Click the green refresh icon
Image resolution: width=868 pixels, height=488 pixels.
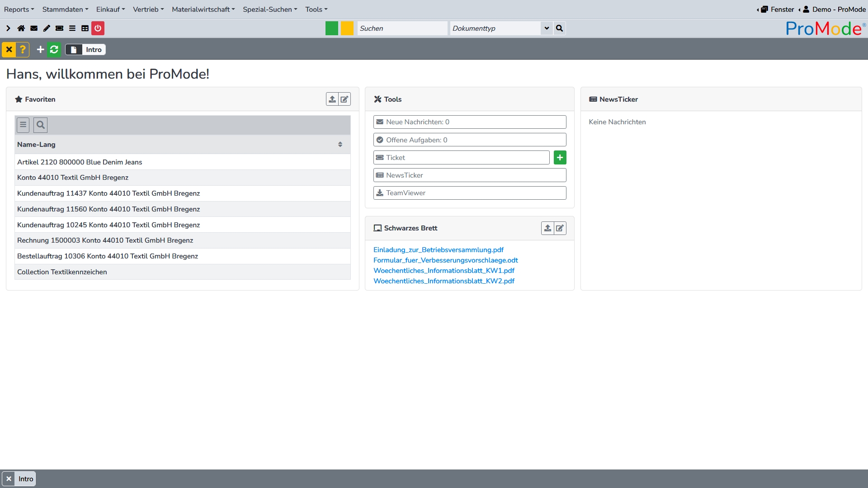point(54,50)
